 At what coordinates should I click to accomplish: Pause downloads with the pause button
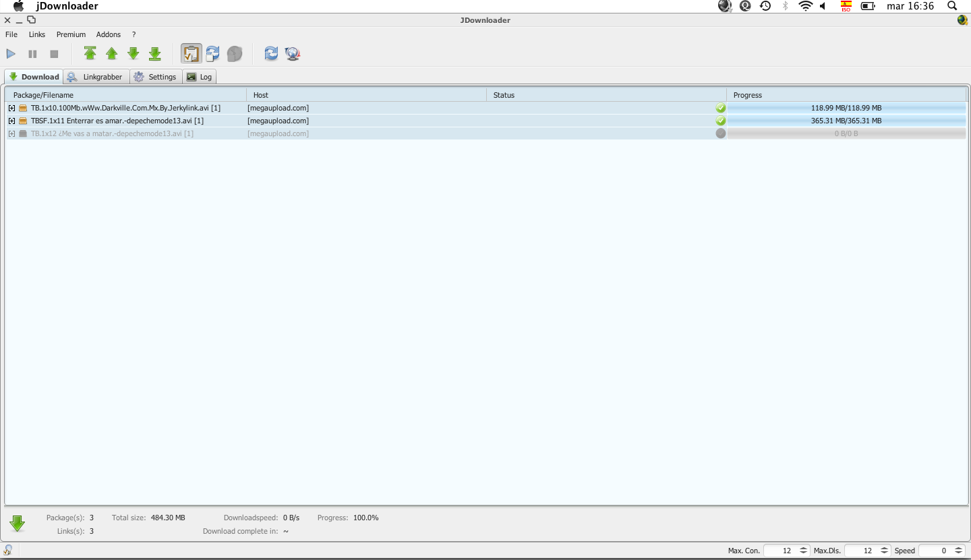coord(32,54)
